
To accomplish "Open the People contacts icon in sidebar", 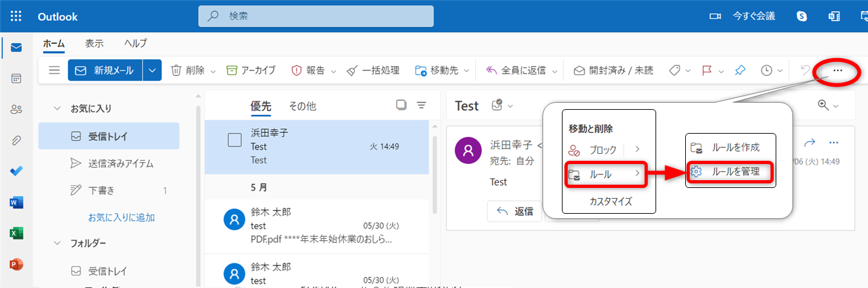I will (16, 110).
